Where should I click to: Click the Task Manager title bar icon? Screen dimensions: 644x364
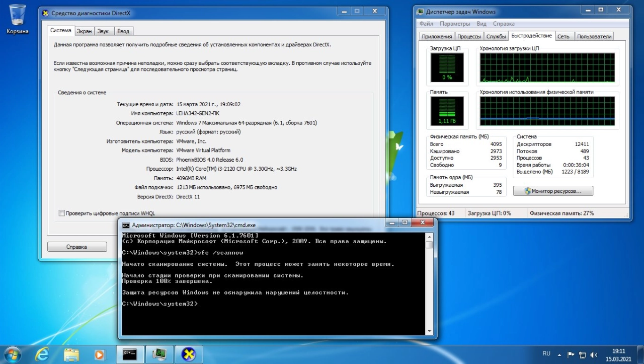(x=421, y=12)
